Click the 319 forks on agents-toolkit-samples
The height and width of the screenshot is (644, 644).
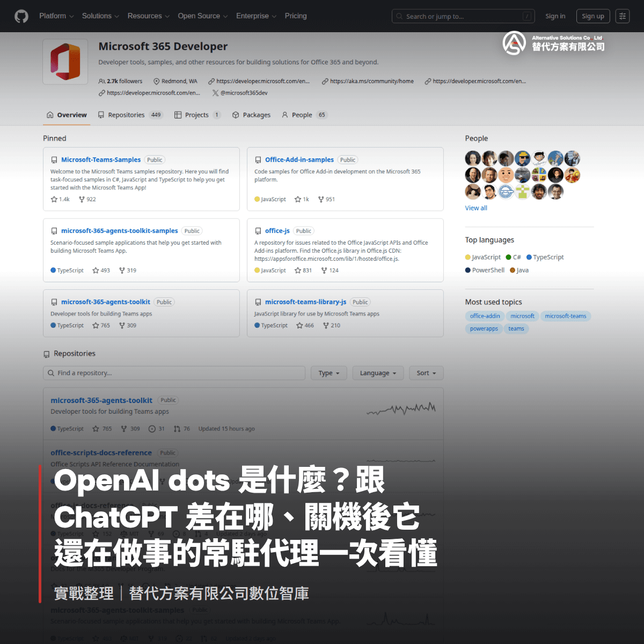click(x=128, y=270)
